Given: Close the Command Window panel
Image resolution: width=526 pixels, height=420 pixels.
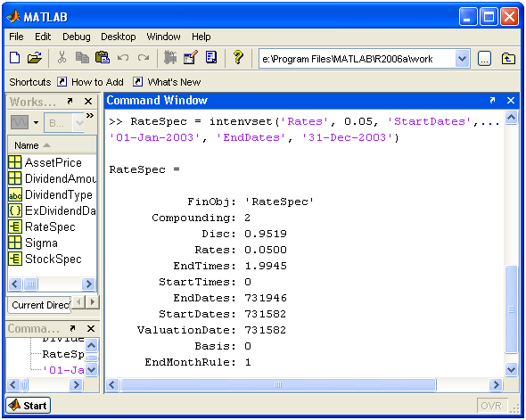Looking at the screenshot, I should [x=511, y=100].
